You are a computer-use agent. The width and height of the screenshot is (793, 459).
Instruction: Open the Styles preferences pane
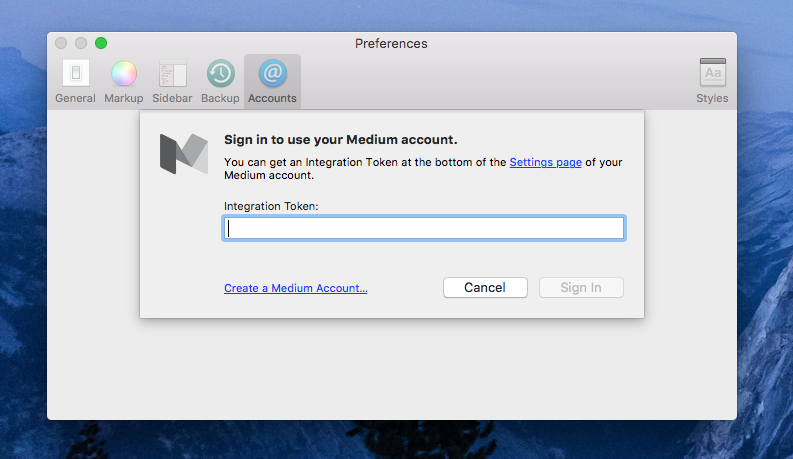712,81
